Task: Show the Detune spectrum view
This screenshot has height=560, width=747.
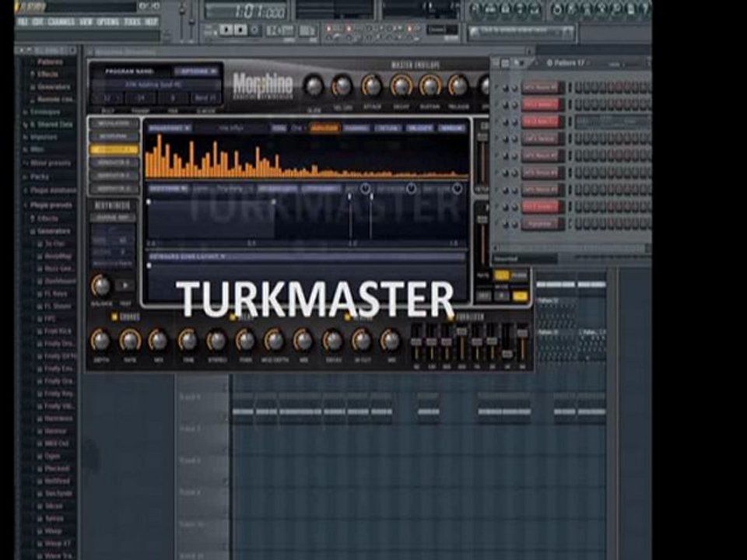Action: pyautogui.click(x=388, y=128)
